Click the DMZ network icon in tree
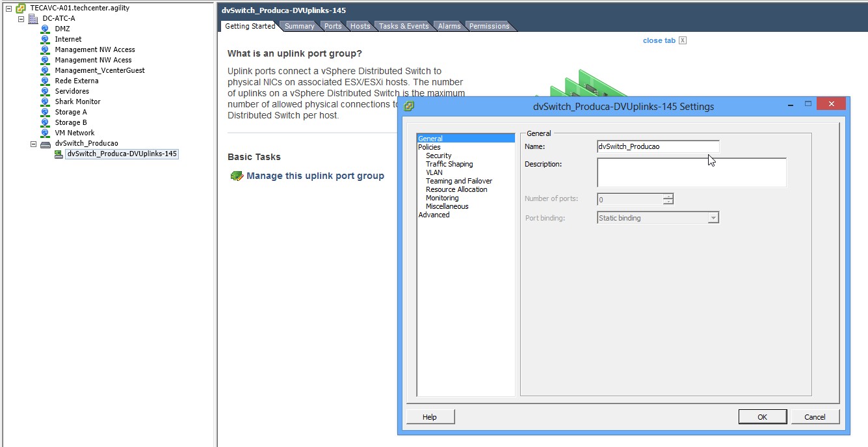Screen dimensions: 868x447 click(45, 29)
